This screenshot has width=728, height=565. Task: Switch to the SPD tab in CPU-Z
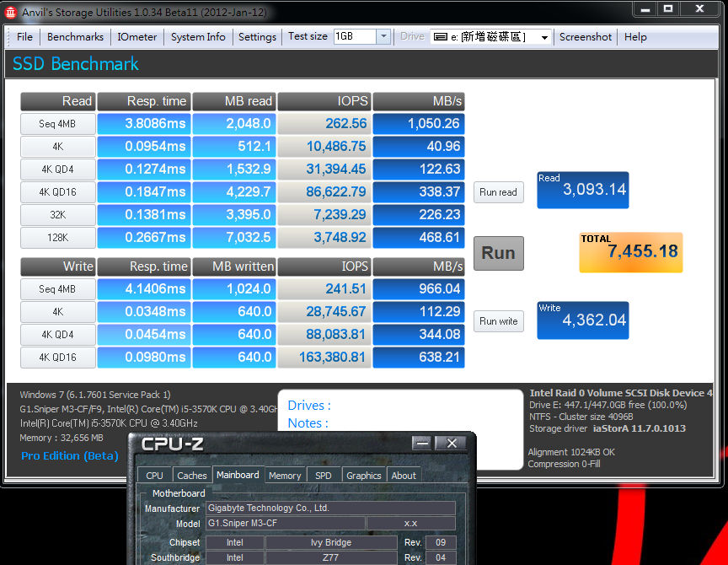click(x=324, y=476)
